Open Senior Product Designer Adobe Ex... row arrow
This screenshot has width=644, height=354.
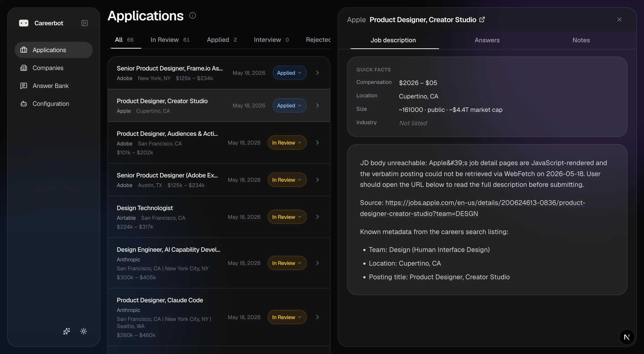pyautogui.click(x=318, y=180)
